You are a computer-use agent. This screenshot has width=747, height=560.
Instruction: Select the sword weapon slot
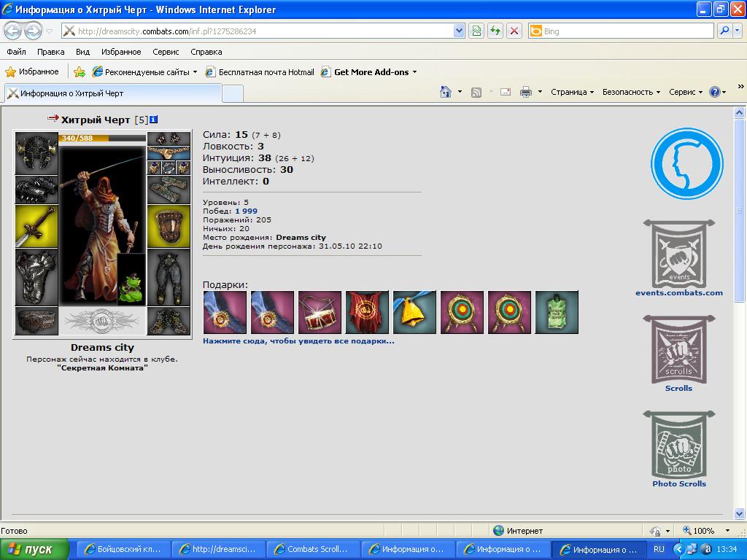[x=36, y=226]
